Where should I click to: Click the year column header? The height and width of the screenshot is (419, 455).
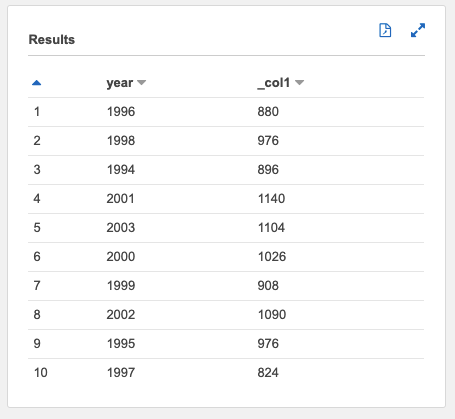120,83
